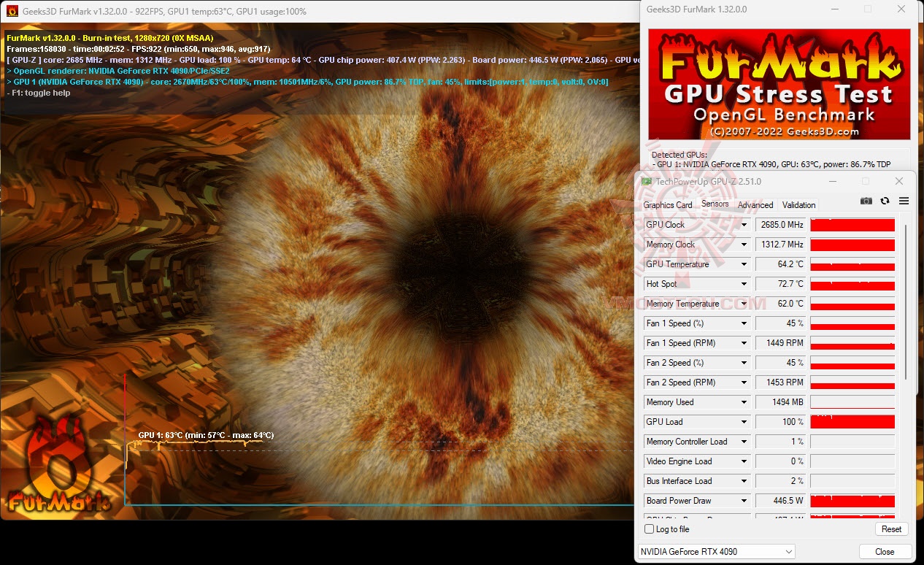Close the GPU-Z window with title bar X

click(899, 181)
